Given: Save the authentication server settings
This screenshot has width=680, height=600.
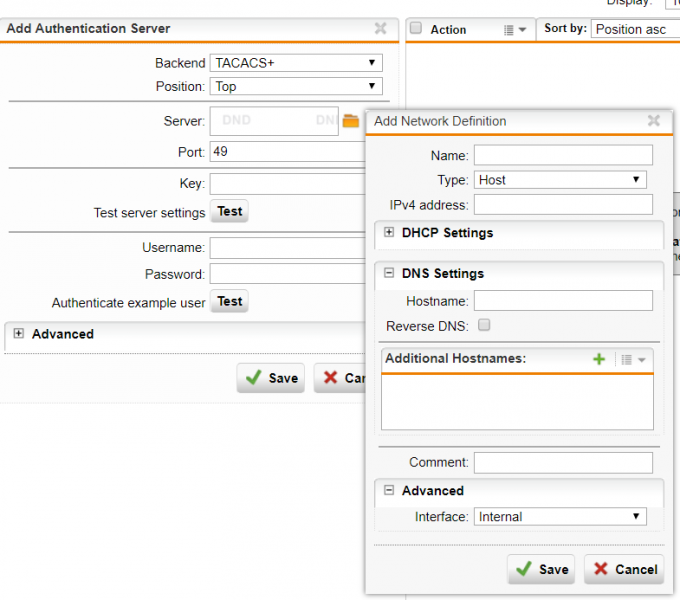Looking at the screenshot, I should (x=271, y=378).
